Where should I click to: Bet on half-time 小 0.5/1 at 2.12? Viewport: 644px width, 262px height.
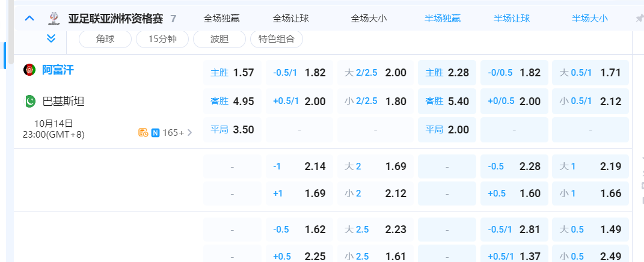click(x=590, y=101)
